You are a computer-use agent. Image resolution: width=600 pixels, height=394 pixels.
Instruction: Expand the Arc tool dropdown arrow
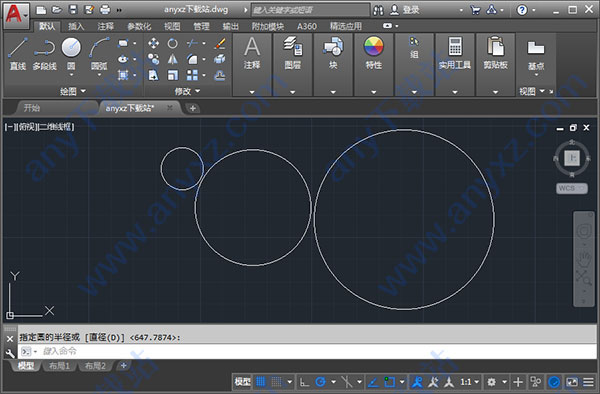[x=99, y=75]
